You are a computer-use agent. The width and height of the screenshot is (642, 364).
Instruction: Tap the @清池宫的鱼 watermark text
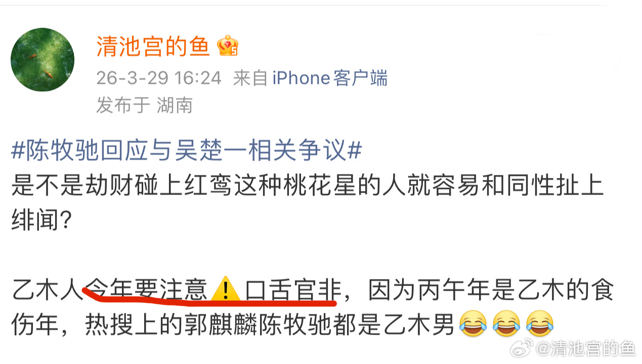[x=585, y=348]
